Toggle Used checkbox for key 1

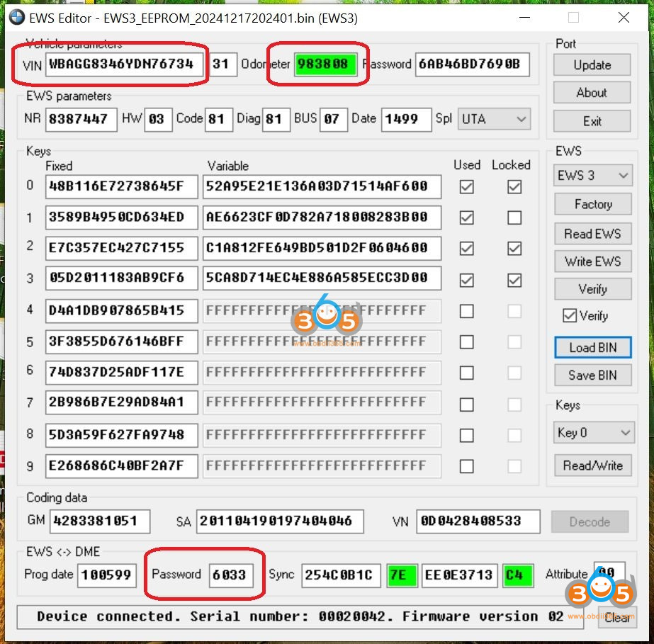[466, 218]
